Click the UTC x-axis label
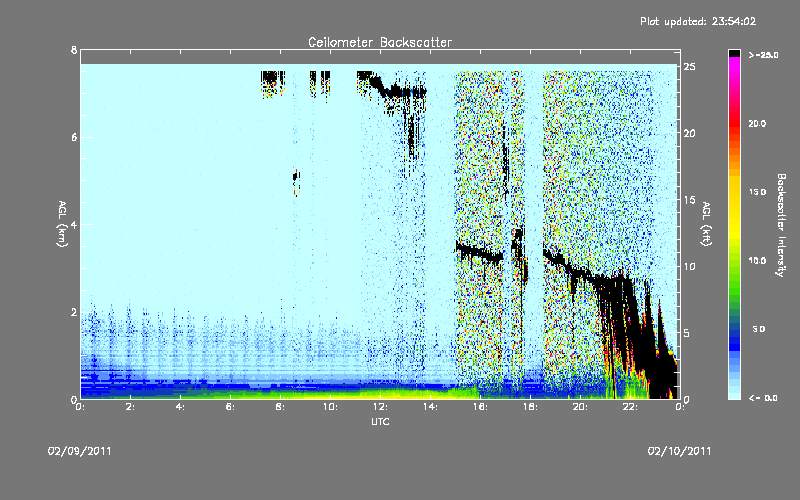 click(x=380, y=421)
